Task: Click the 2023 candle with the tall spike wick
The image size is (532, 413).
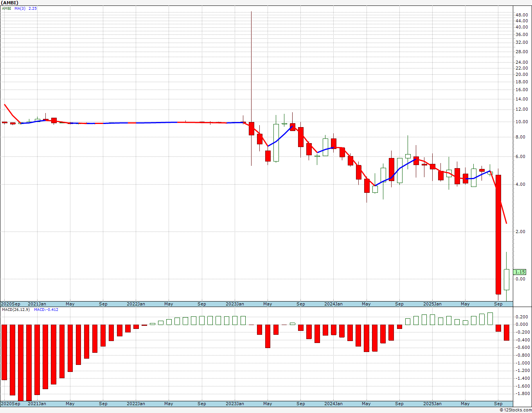Action: [x=251, y=129]
